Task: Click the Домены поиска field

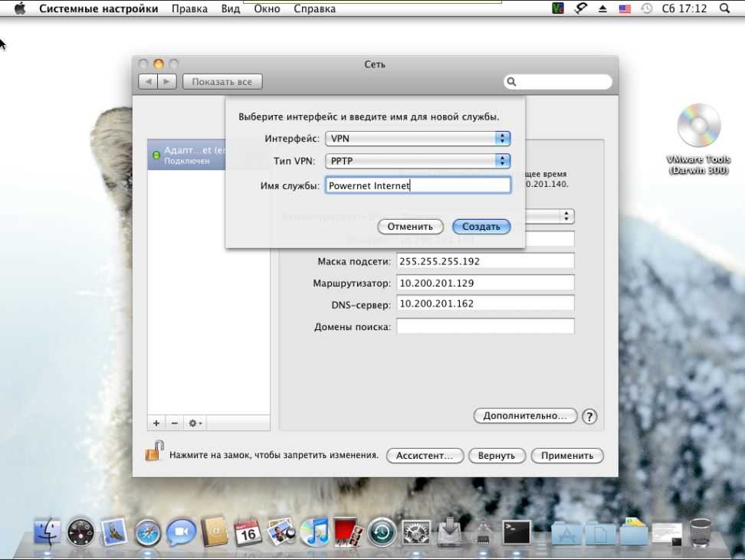Action: (x=485, y=326)
